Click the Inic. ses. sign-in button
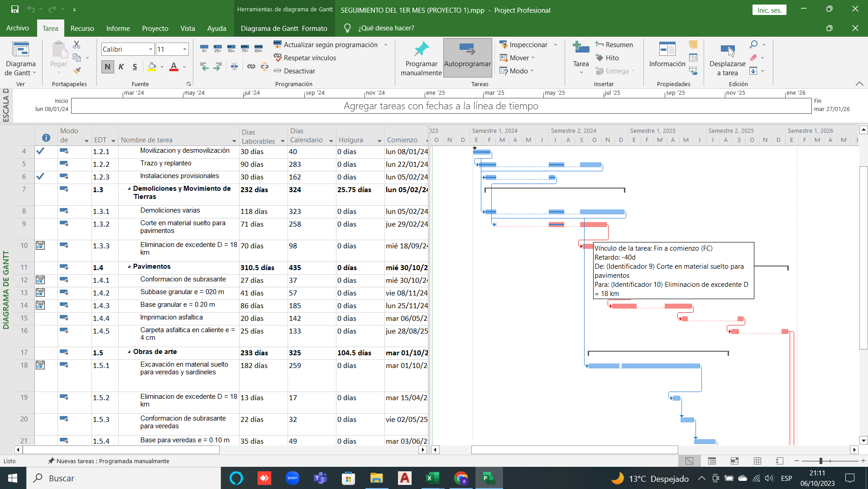Image resolution: width=868 pixels, height=489 pixels. [x=769, y=10]
